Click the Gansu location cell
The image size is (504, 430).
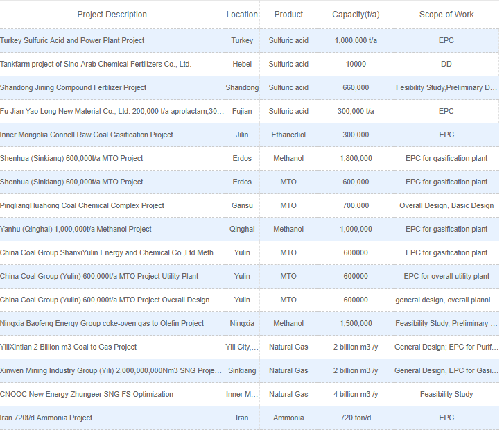click(x=242, y=205)
